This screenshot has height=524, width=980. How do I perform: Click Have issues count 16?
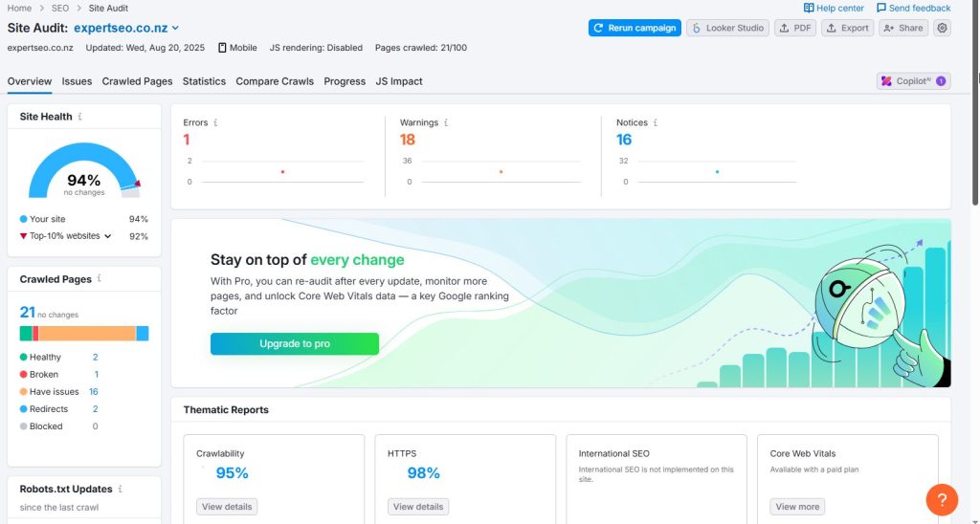pos(94,392)
